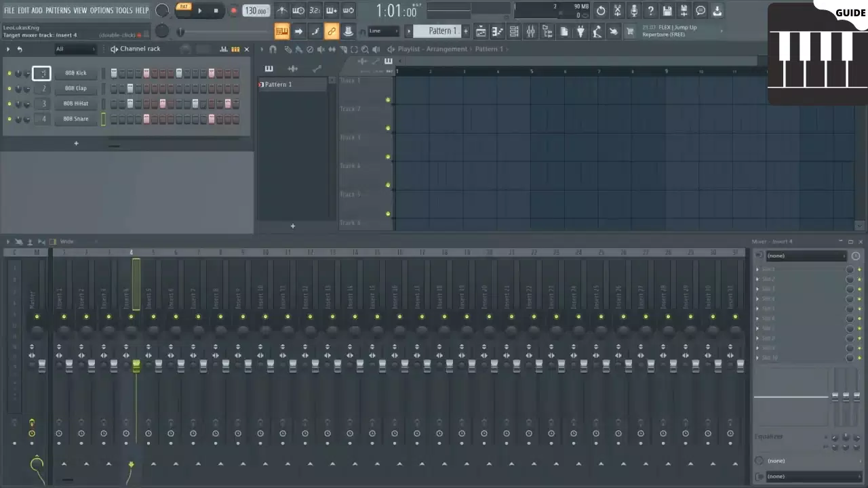Click the loop recording icon
The image size is (868, 488).
point(348,11)
